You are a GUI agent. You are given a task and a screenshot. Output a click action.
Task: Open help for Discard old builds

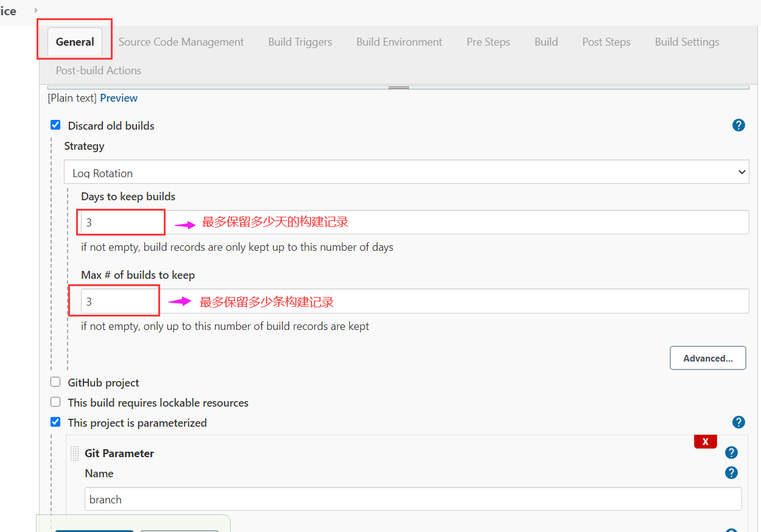pyautogui.click(x=738, y=125)
